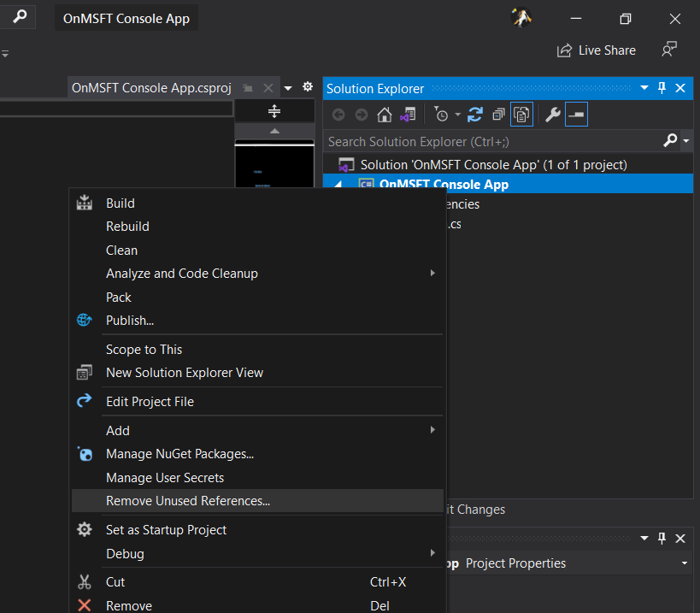Click the Solution Explorer search magnifier
The image size is (700, 613).
(x=670, y=140)
